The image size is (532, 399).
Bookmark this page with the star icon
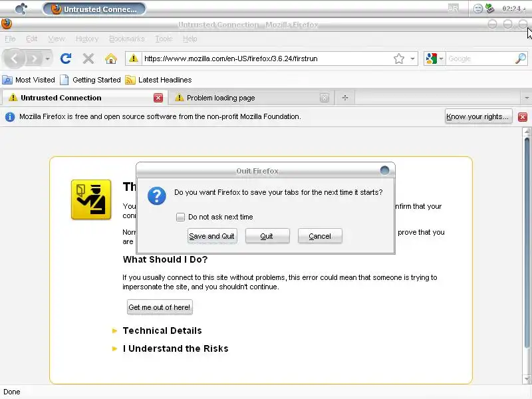point(399,59)
